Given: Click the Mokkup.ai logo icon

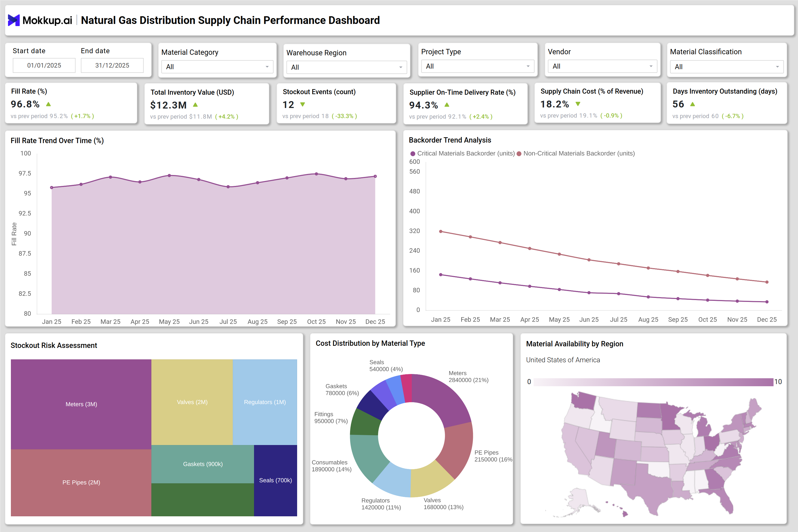Looking at the screenshot, I should pyautogui.click(x=14, y=20).
